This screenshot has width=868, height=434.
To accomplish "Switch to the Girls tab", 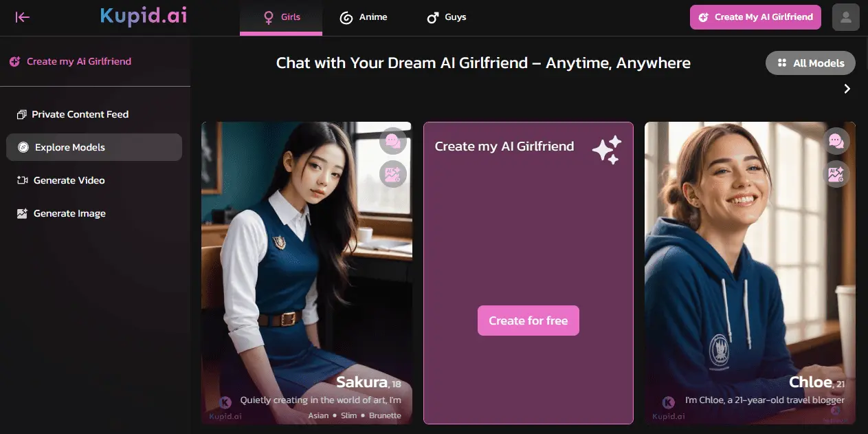I will pyautogui.click(x=281, y=17).
